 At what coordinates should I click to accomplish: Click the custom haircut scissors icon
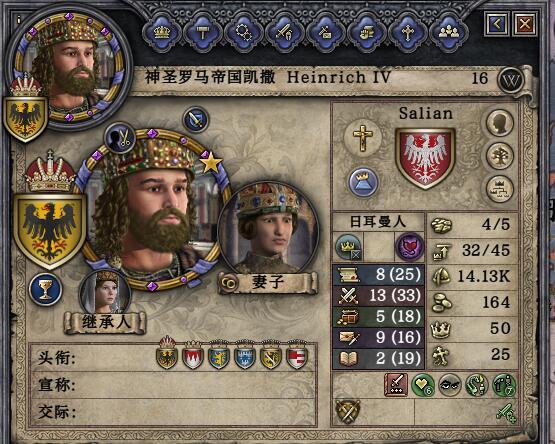[x=120, y=138]
